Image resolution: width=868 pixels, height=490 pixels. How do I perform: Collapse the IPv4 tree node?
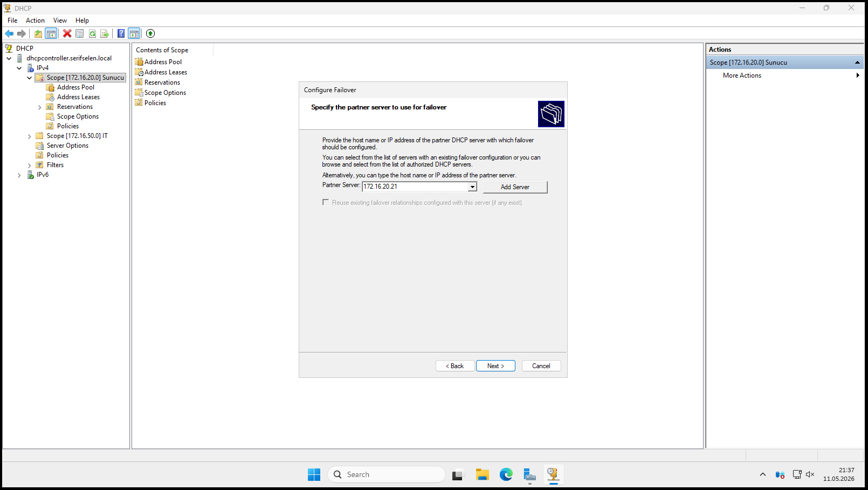tap(19, 68)
